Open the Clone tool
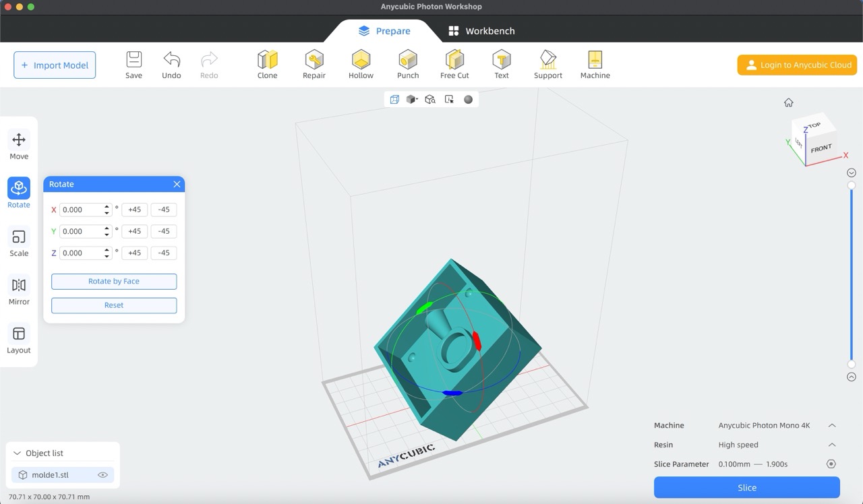The height and width of the screenshot is (504, 863). pos(267,65)
